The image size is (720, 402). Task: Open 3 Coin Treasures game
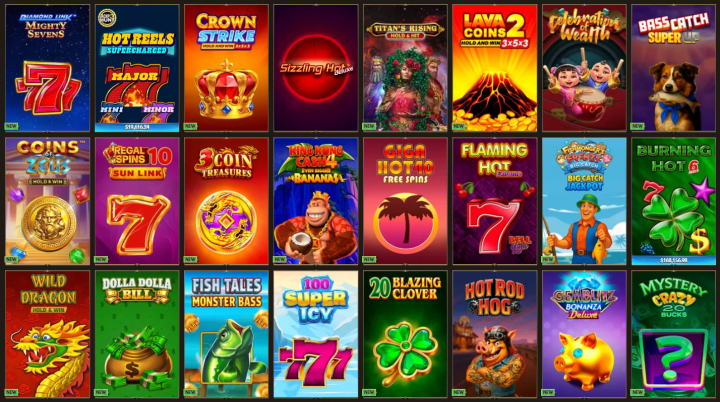pyautogui.click(x=226, y=201)
